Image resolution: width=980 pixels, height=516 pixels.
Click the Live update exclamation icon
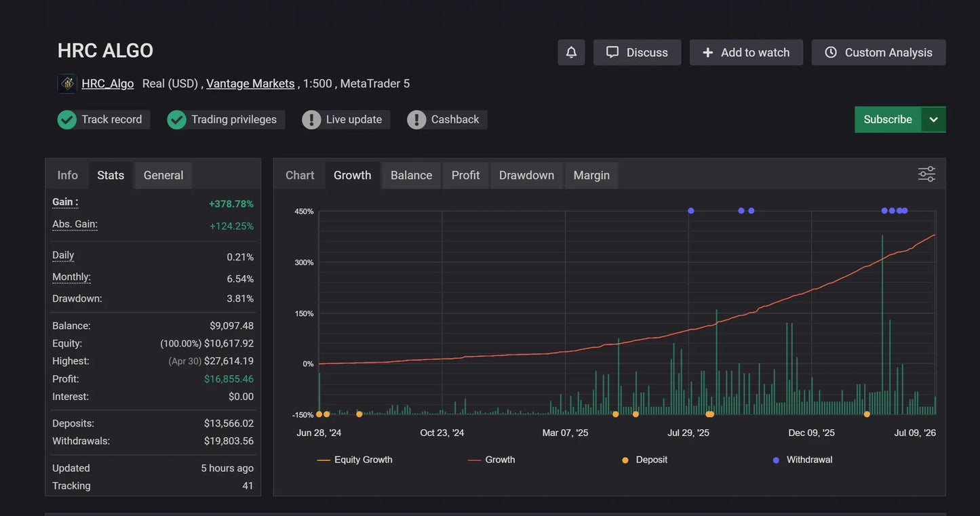tap(311, 120)
